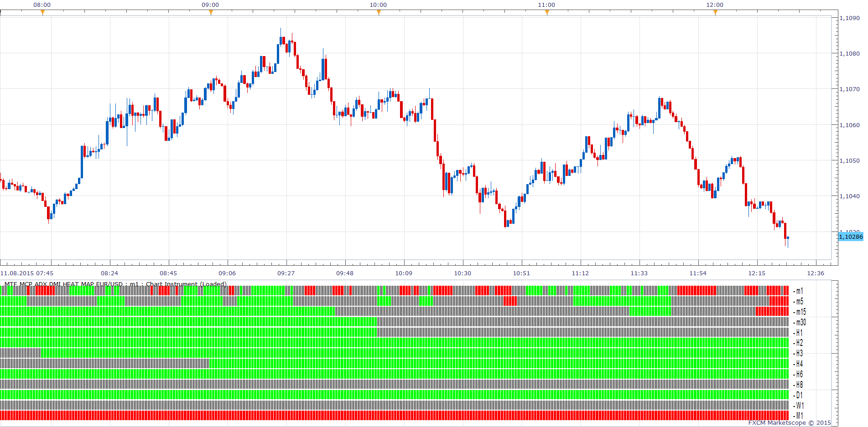
Task: Click the 08:45 time axis label
Action: 168,273
